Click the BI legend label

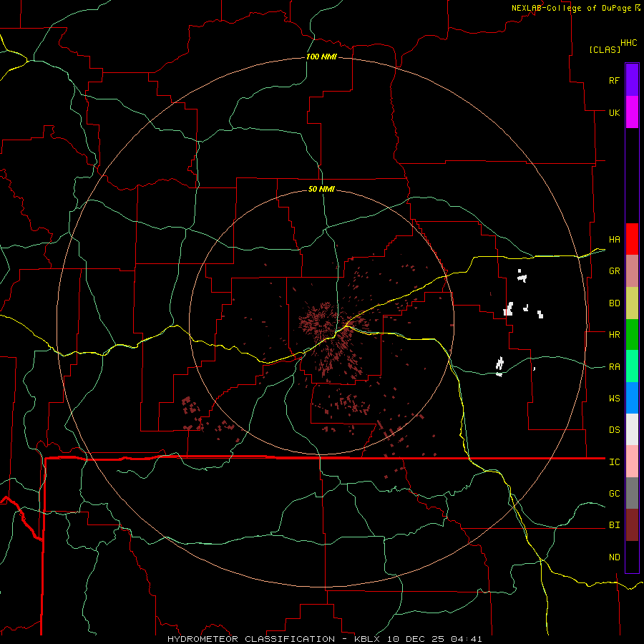pyautogui.click(x=614, y=525)
